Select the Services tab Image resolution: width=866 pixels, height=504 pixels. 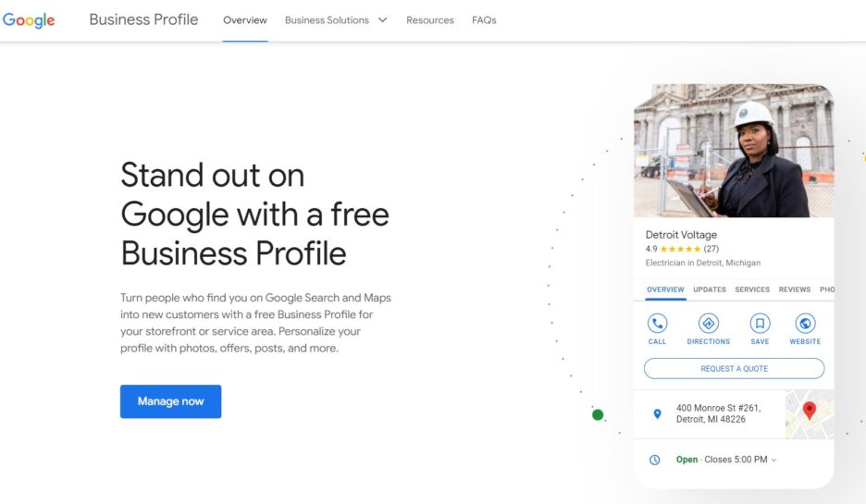pyautogui.click(x=752, y=289)
